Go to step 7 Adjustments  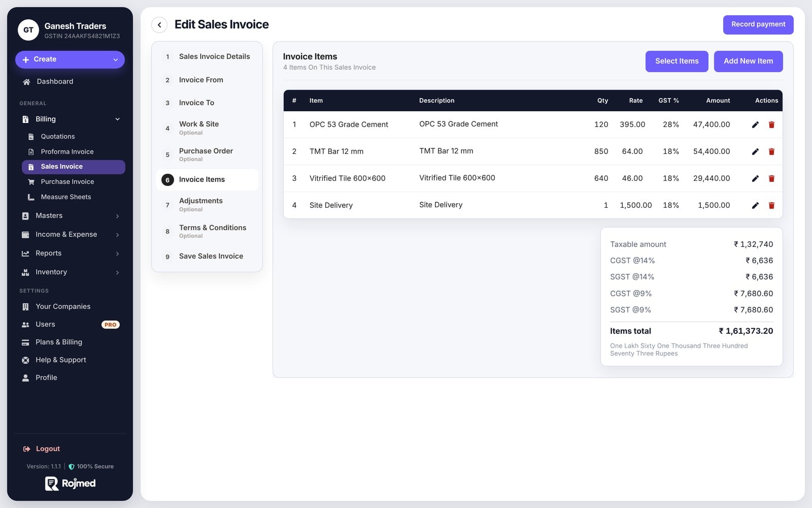(207, 205)
